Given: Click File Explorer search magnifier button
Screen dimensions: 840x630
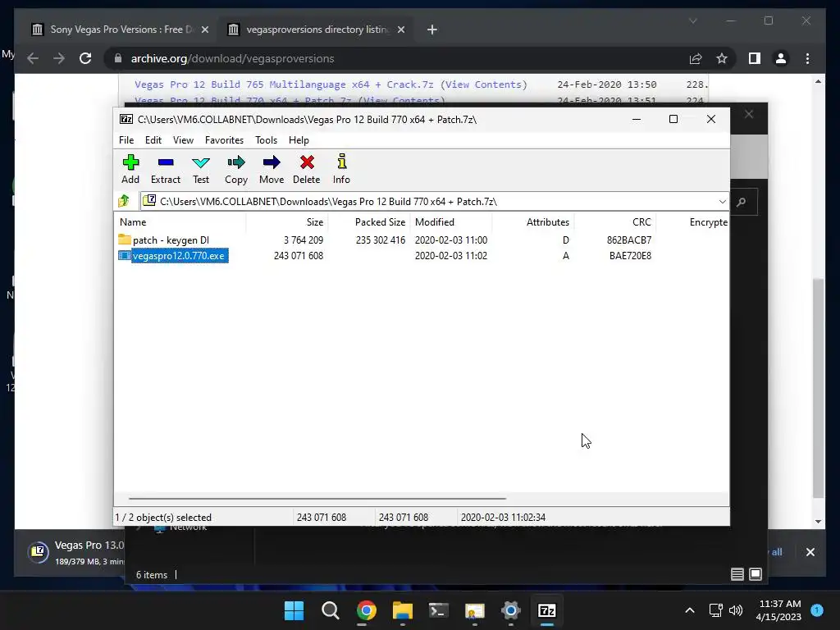Looking at the screenshot, I should coord(742,202).
